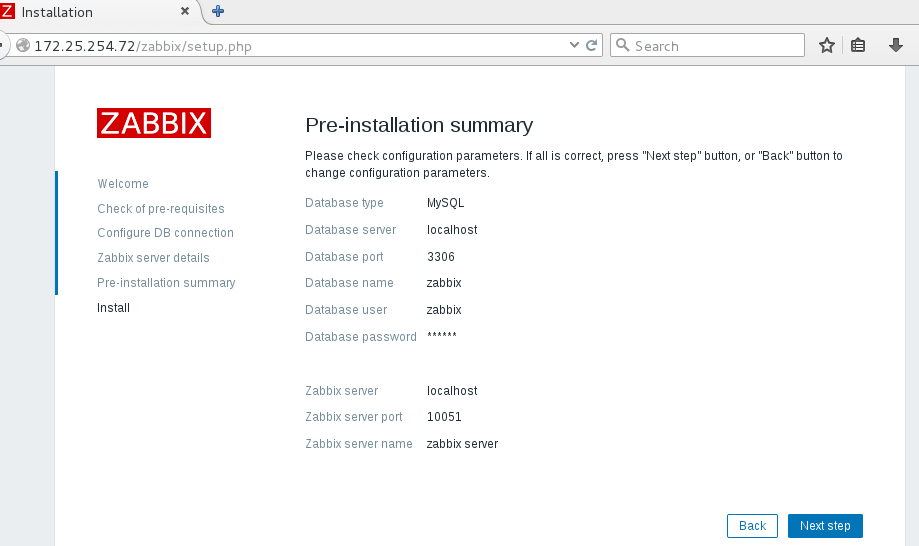Click the Zabbix server port label
Screen dimensions: 919x546
coord(353,417)
